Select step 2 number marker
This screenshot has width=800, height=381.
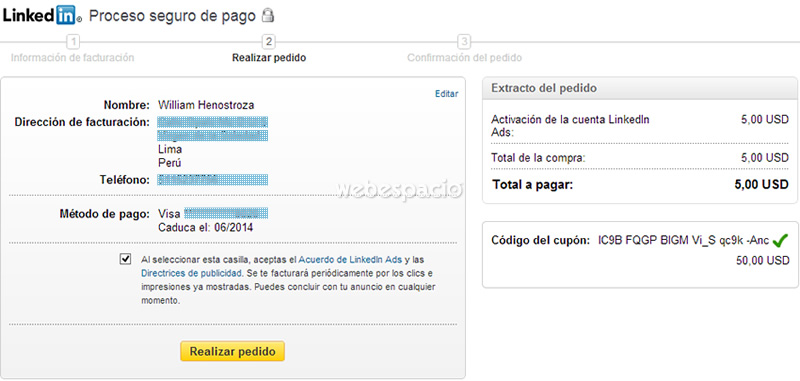(269, 41)
